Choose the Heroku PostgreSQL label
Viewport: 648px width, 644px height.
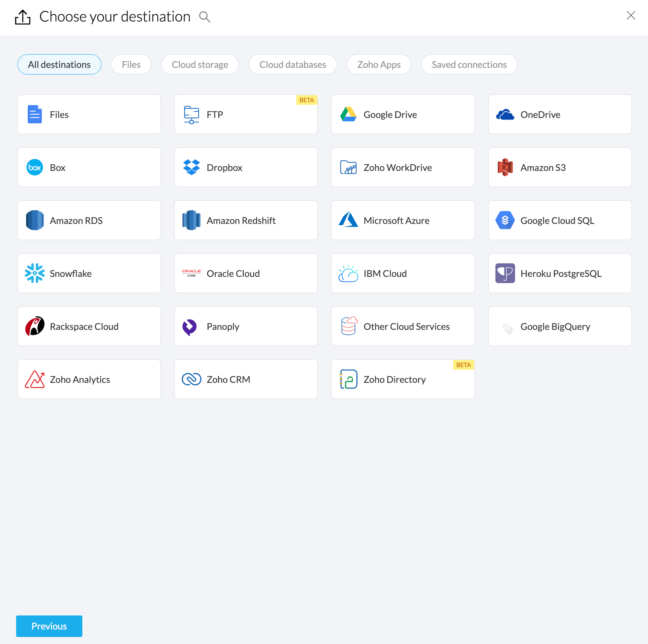coord(561,274)
